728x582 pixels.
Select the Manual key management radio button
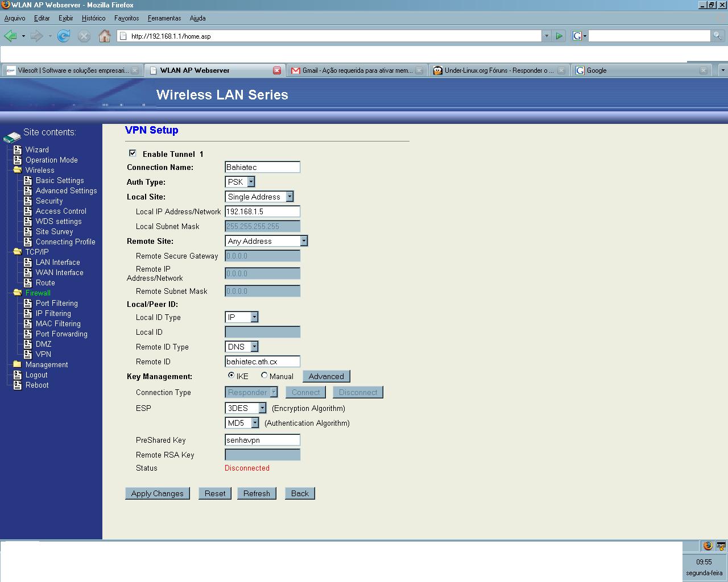(x=264, y=375)
